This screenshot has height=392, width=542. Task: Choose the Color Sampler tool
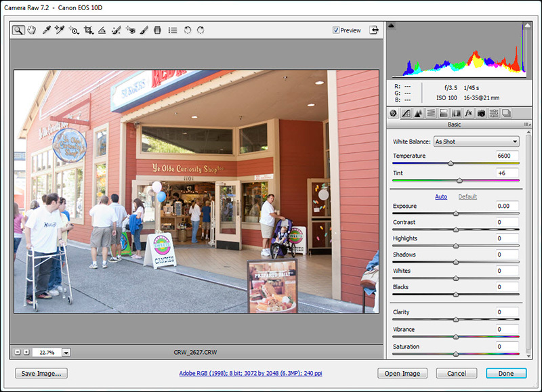click(x=60, y=30)
